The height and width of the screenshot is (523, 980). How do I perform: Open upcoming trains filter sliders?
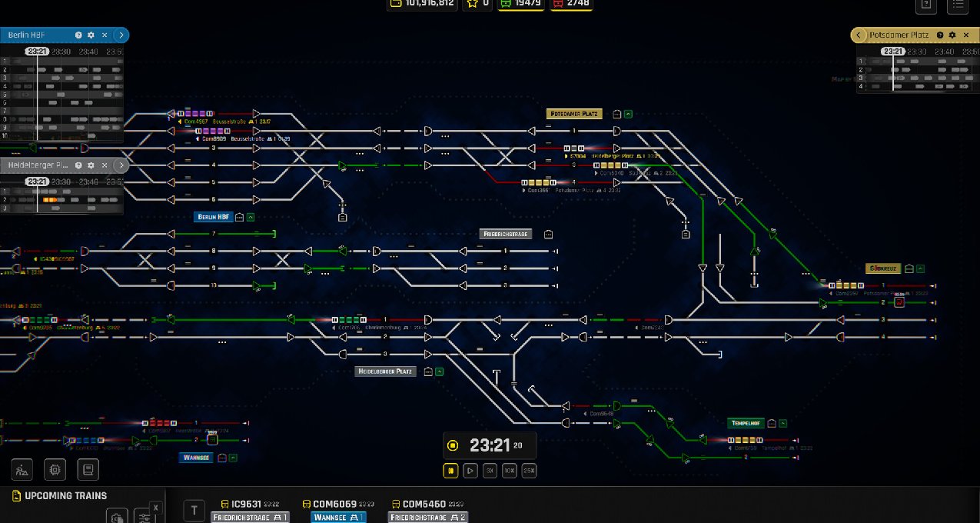143,516
